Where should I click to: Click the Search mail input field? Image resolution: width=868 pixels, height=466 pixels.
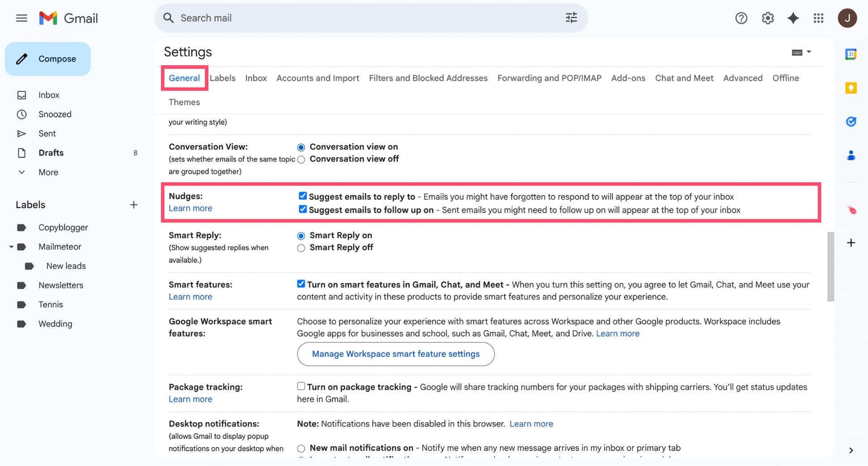(x=313, y=18)
